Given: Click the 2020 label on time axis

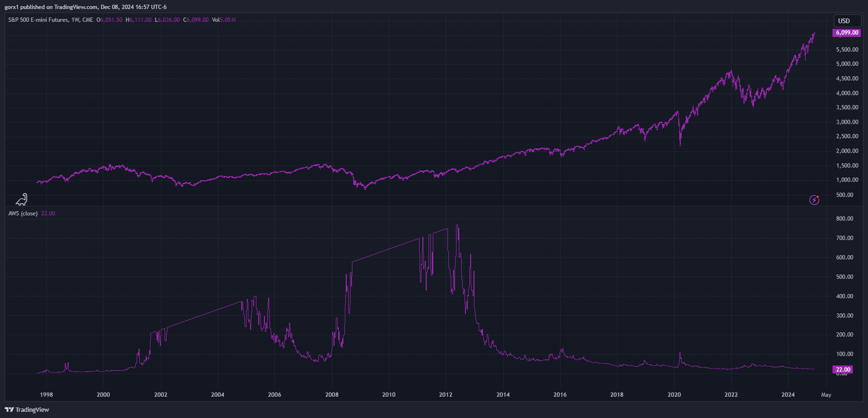Looking at the screenshot, I should point(674,395).
